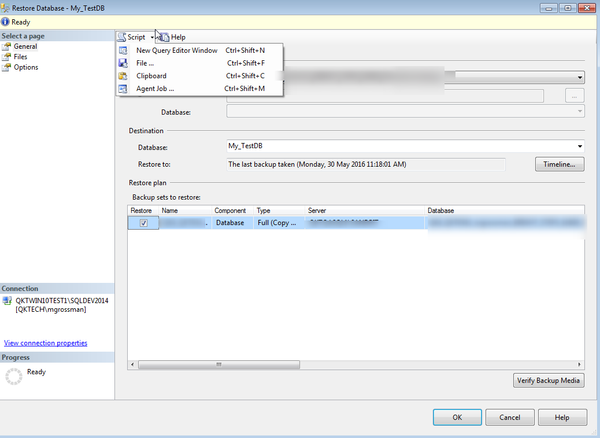Open the Options page
Viewport: 600px width, 438px height.
(x=26, y=67)
